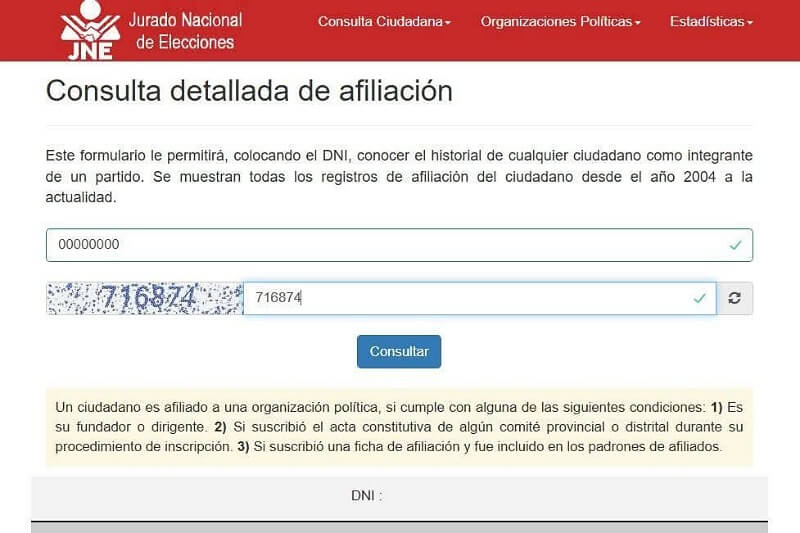The image size is (800, 533).
Task: Click the bold 1) marker in the notice
Action: (x=716, y=407)
